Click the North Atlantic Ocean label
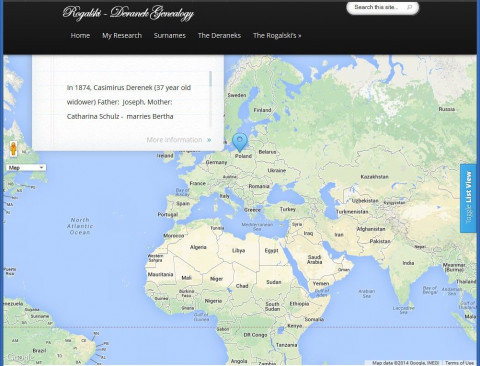Image resolution: width=480 pixels, height=366 pixels. coord(80,226)
